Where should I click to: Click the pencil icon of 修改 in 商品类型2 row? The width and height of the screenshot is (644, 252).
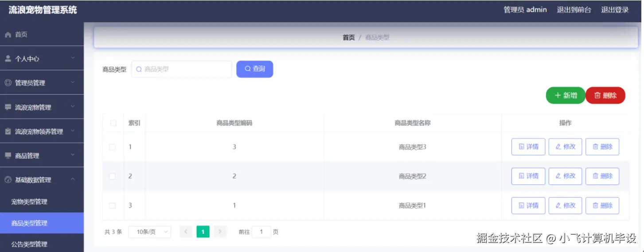558,176
